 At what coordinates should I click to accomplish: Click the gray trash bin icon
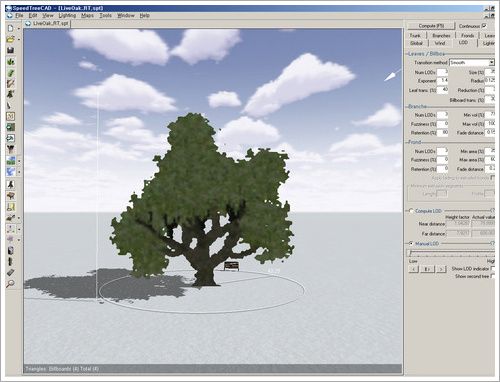11,250
